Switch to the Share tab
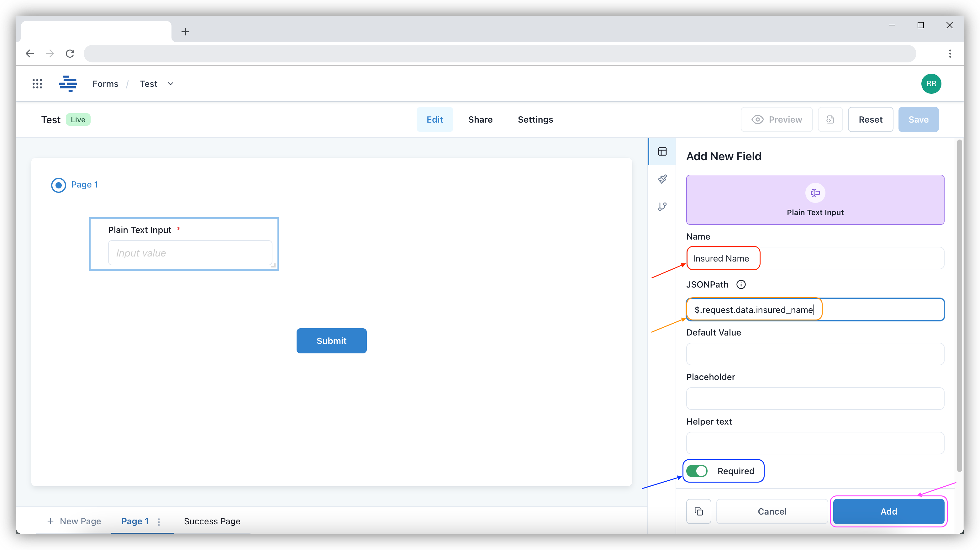Image resolution: width=980 pixels, height=550 pixels. [480, 119]
